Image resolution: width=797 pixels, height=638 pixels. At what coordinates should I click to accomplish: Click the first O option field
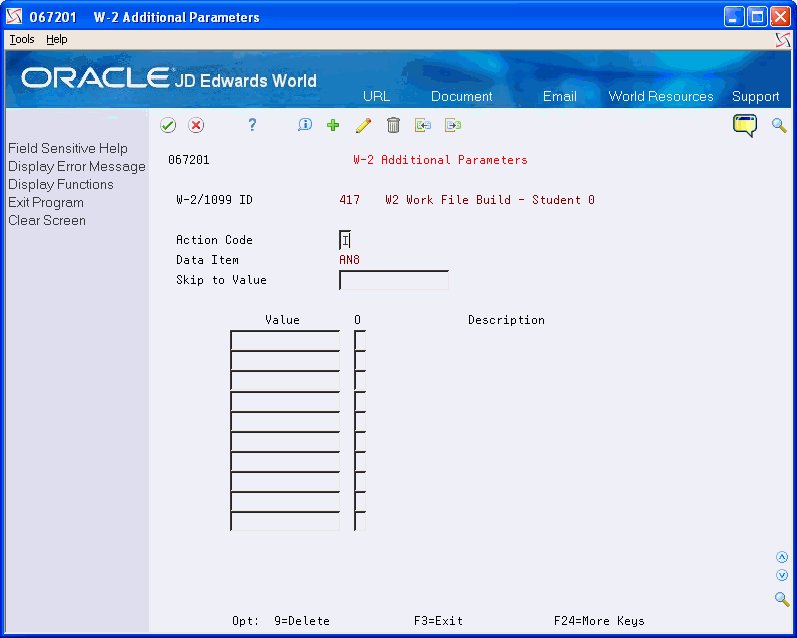click(360, 340)
